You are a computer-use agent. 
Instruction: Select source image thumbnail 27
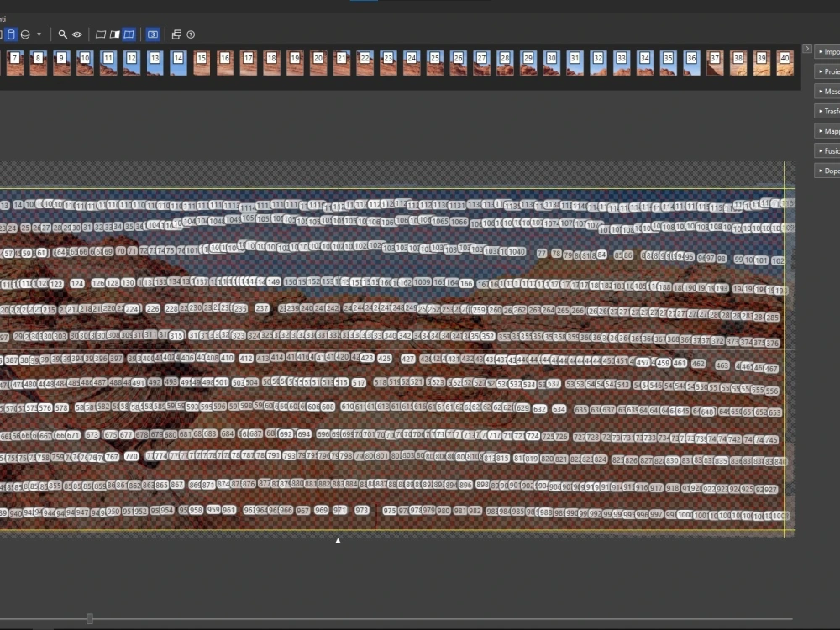pos(481,63)
